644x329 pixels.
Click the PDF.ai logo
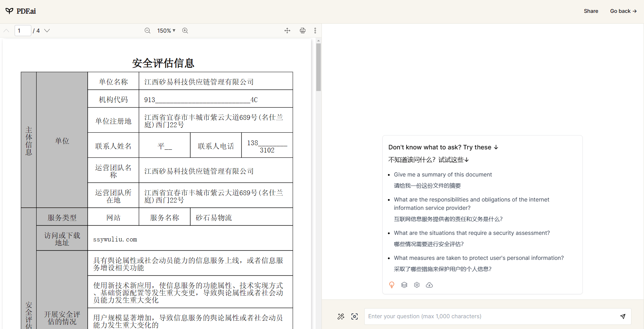[21, 11]
